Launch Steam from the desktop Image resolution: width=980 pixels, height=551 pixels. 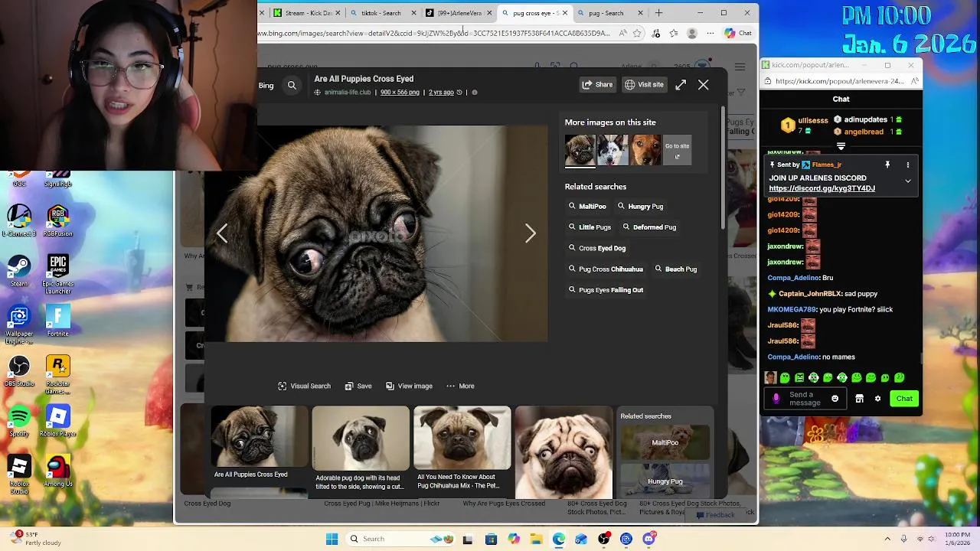(x=19, y=269)
